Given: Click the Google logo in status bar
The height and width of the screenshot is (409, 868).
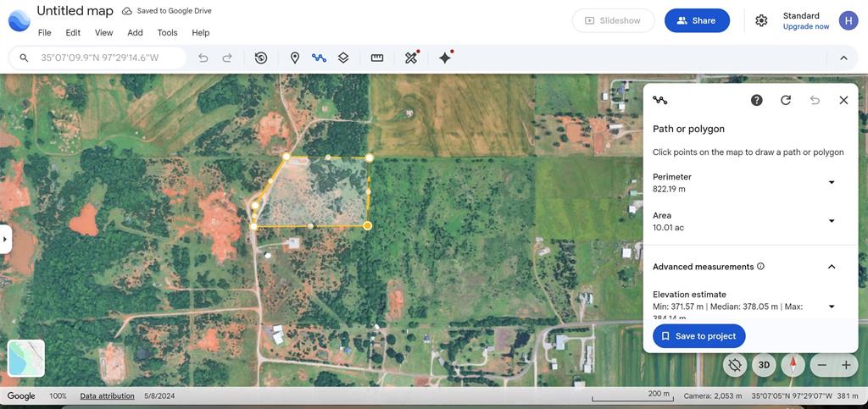Looking at the screenshot, I should click(21, 395).
